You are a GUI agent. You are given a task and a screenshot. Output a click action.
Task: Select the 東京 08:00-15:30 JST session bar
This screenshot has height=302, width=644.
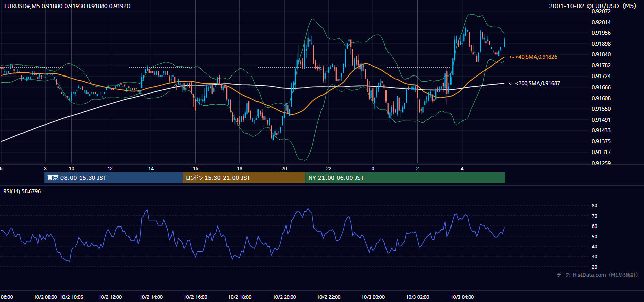114,178
